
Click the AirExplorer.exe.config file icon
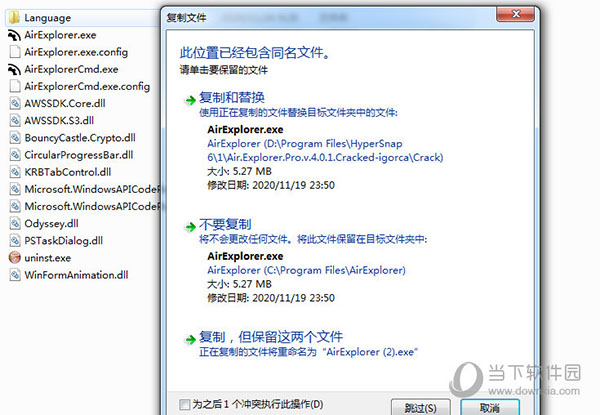click(15, 52)
